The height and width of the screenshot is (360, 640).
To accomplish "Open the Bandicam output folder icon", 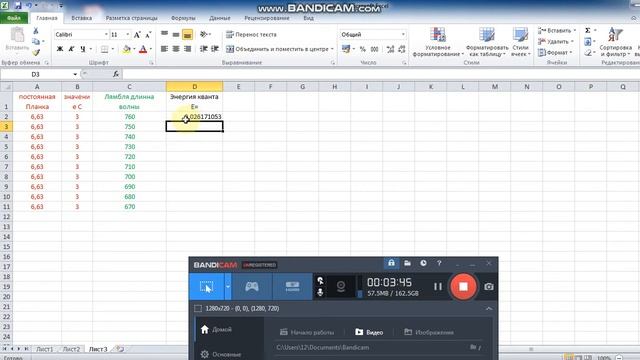I will [407, 263].
